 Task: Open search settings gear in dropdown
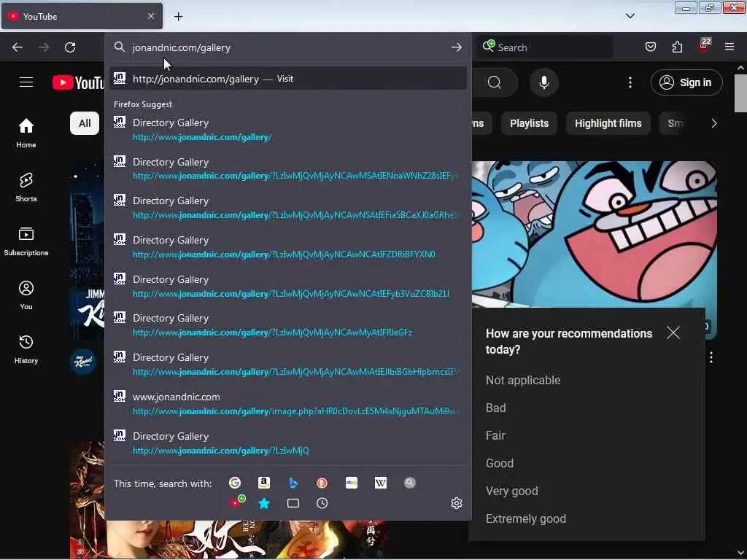(x=457, y=503)
